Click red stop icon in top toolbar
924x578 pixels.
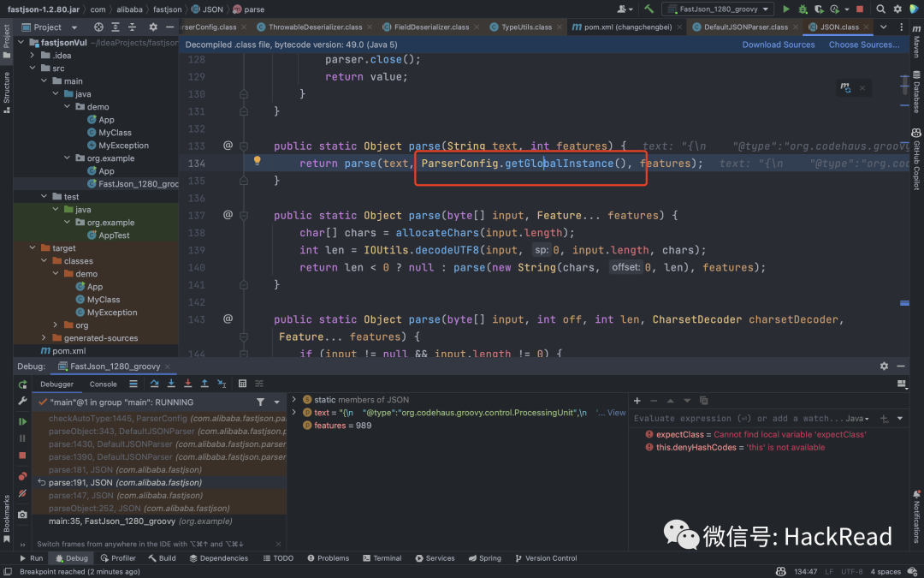pyautogui.click(x=860, y=9)
